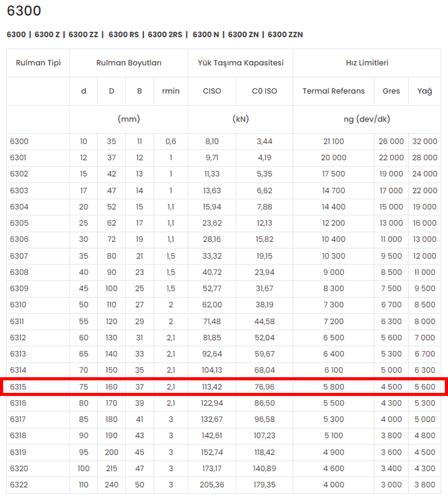Image resolution: width=448 pixels, height=500 pixels.
Task: Select the Gres column header
Action: (391, 91)
